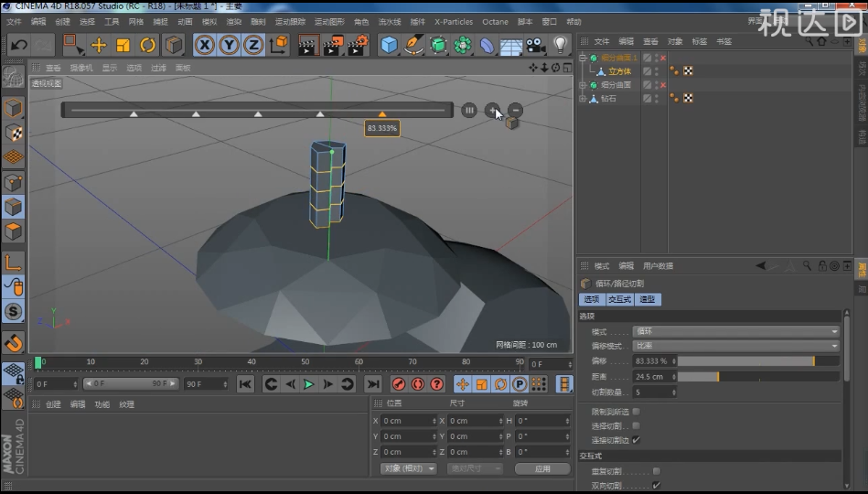Viewport: 868px width, 494px height.
Task: Add a light object
Action: pyautogui.click(x=560, y=45)
